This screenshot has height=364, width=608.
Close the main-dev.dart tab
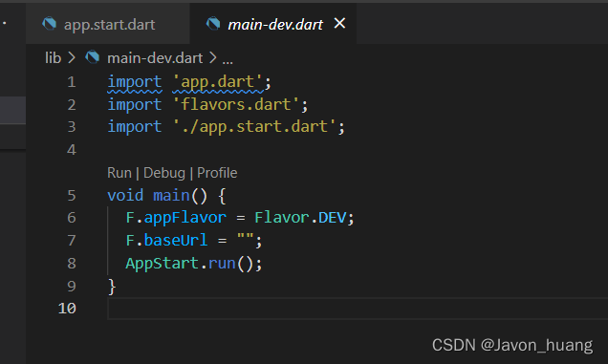(339, 24)
